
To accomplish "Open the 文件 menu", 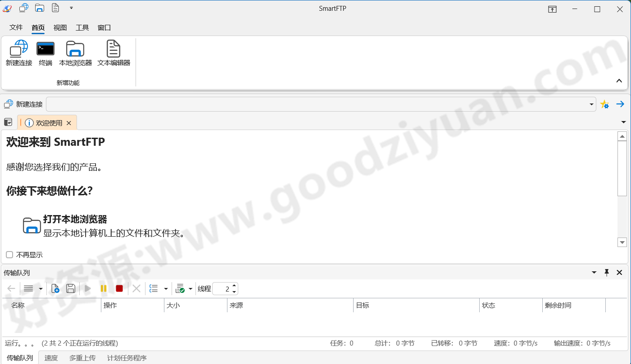I will pos(16,27).
